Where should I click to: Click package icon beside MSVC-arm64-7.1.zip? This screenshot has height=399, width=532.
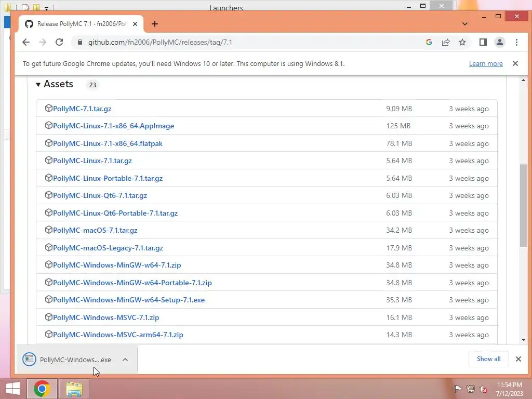pyautogui.click(x=48, y=335)
